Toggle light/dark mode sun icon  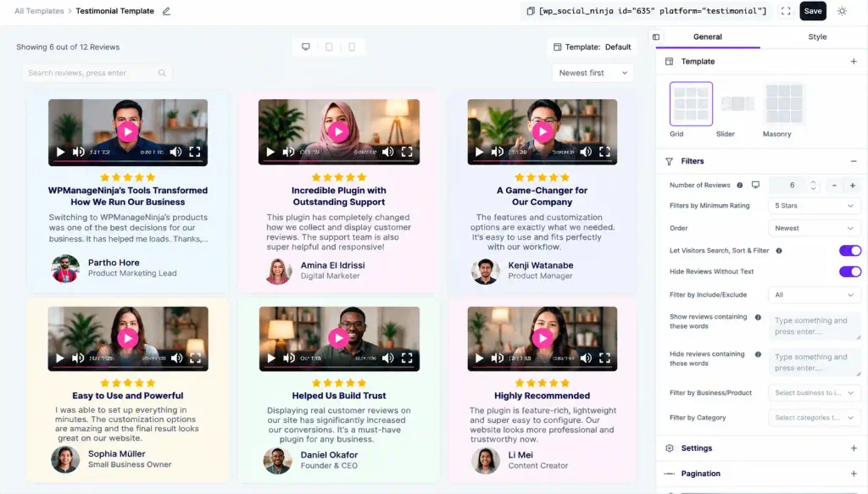[842, 11]
